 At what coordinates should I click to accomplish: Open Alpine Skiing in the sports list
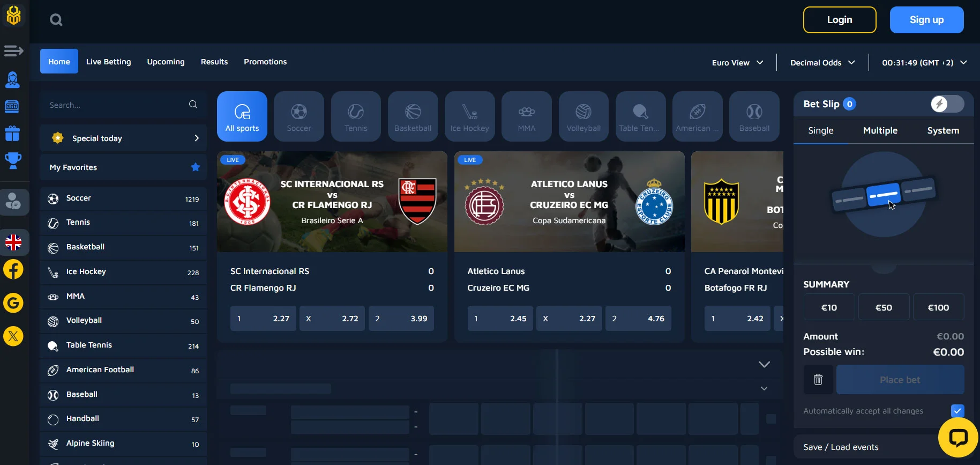[x=123, y=444]
